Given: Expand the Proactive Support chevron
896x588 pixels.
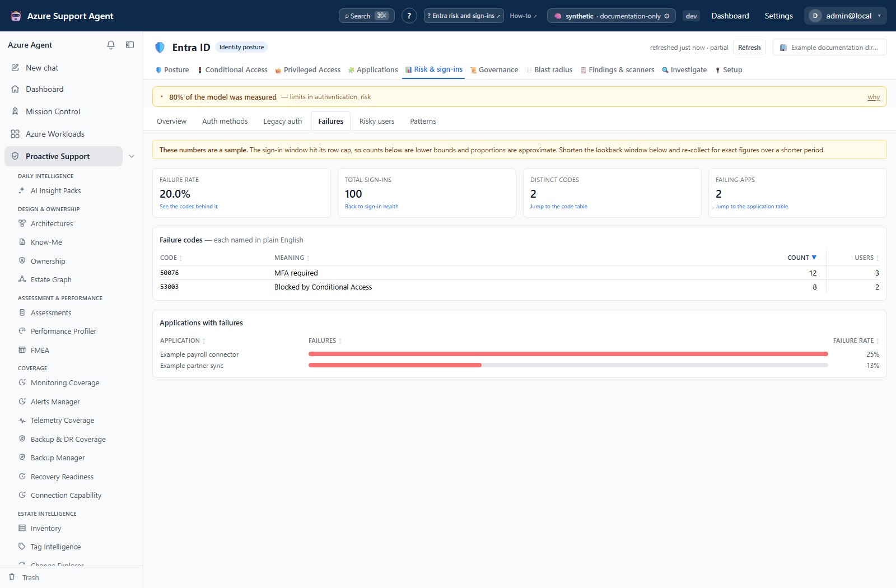Looking at the screenshot, I should (x=132, y=156).
